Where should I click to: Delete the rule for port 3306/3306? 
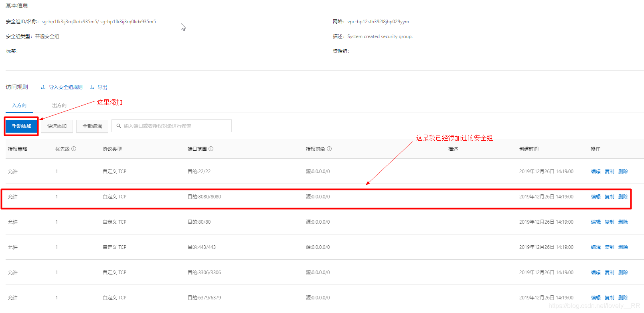pyautogui.click(x=623, y=273)
